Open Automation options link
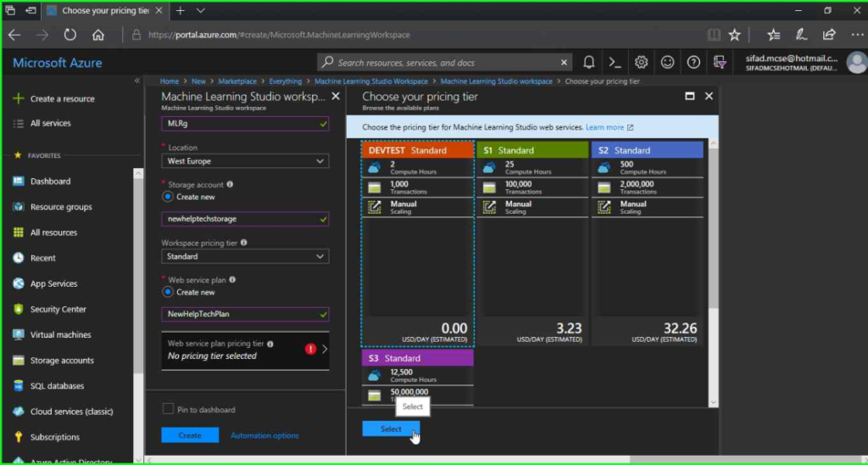This screenshot has height=465, width=868. tap(264, 435)
